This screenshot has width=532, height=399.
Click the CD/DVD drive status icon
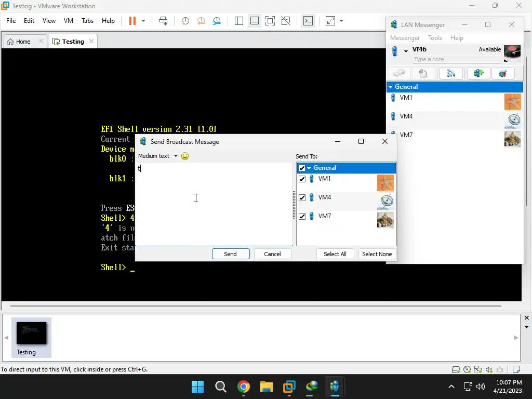467,369
